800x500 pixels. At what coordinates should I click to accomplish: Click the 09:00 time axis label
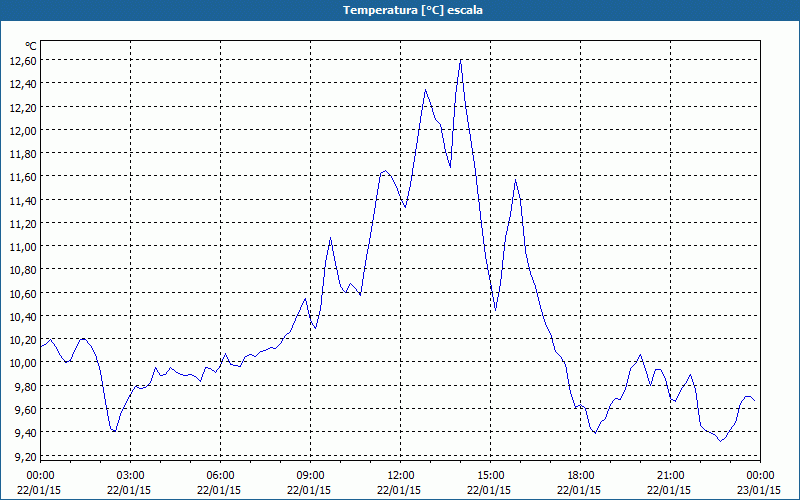[311, 476]
